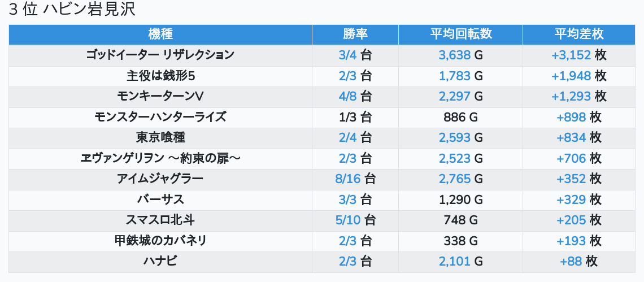Viewport: 644px width, 282px height.
Task: Click the 勝率 column header
Action: [355, 34]
